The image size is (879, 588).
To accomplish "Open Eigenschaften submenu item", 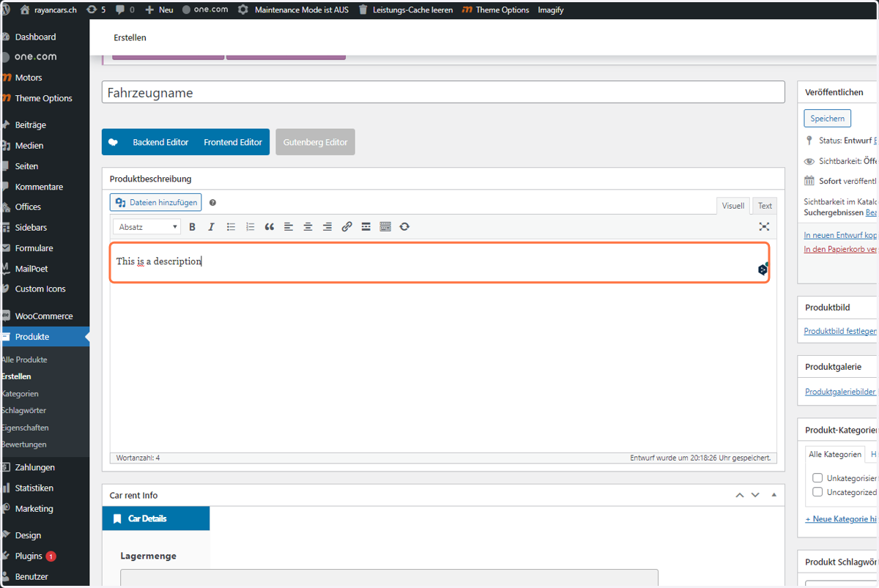I will pyautogui.click(x=25, y=427).
